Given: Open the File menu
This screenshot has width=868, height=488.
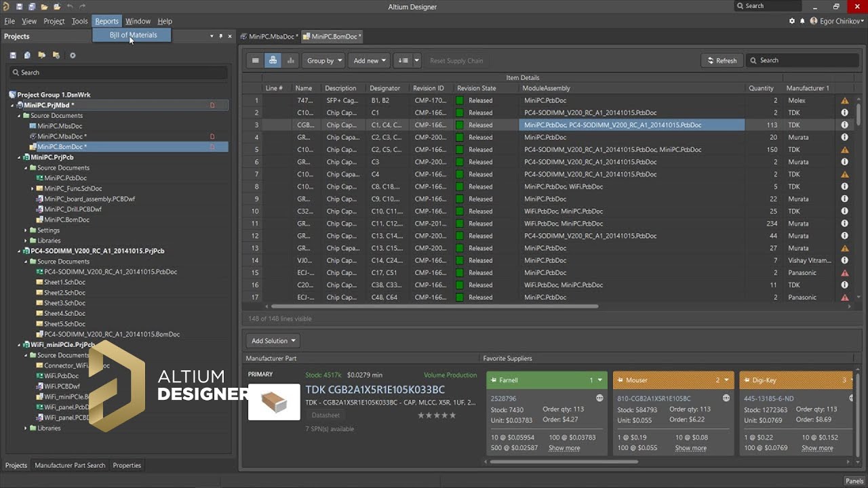Looking at the screenshot, I should pyautogui.click(x=9, y=21).
